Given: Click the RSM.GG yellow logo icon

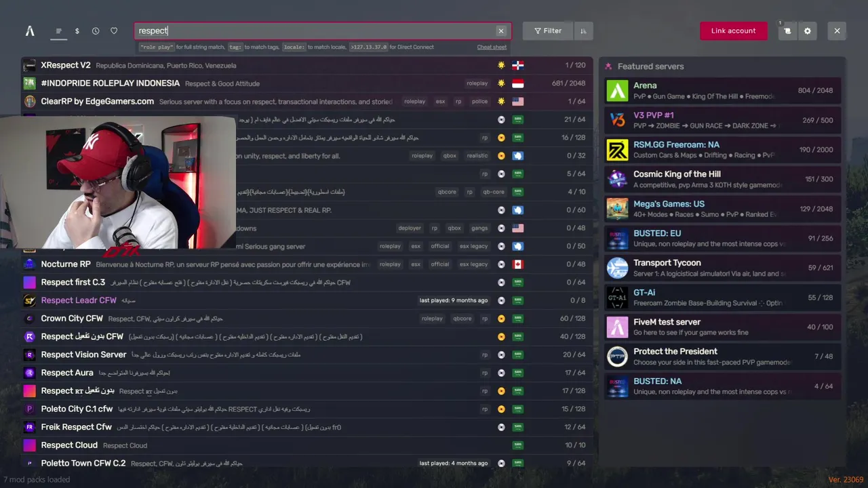Looking at the screenshot, I should pyautogui.click(x=617, y=150).
